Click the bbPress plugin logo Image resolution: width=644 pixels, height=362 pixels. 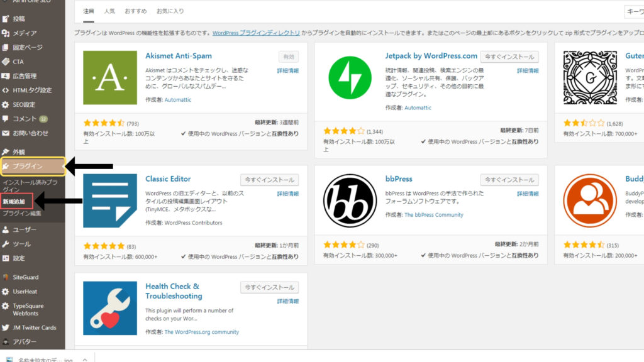(350, 200)
